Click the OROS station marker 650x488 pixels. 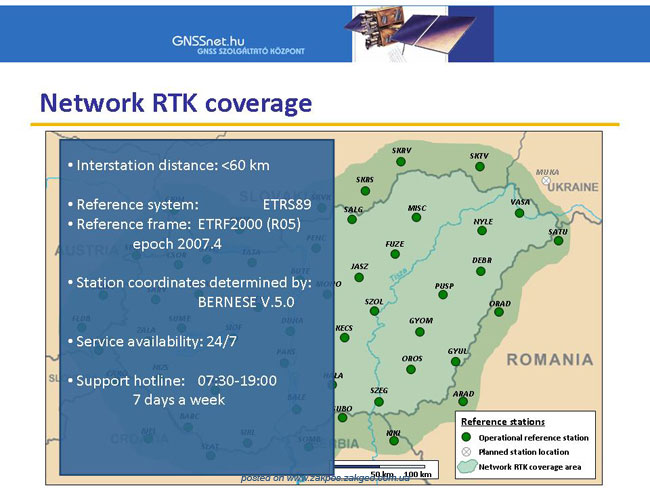point(410,369)
